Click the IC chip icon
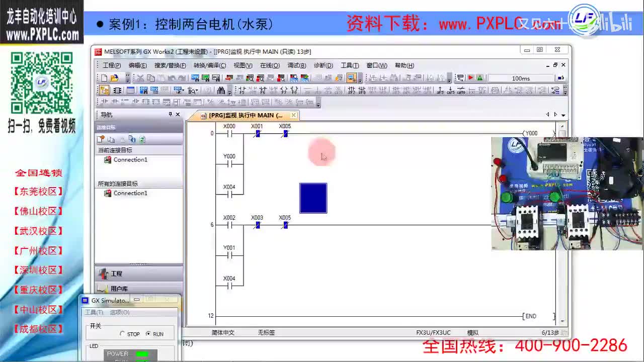The width and height of the screenshot is (644, 362). [x=117, y=90]
